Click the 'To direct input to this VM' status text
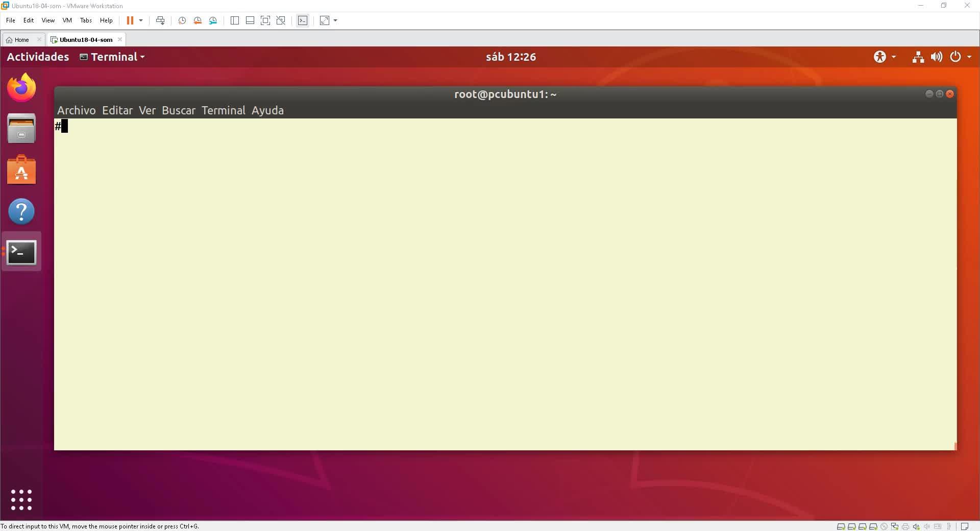Screen dimensions: 980x531 pyautogui.click(x=100, y=526)
